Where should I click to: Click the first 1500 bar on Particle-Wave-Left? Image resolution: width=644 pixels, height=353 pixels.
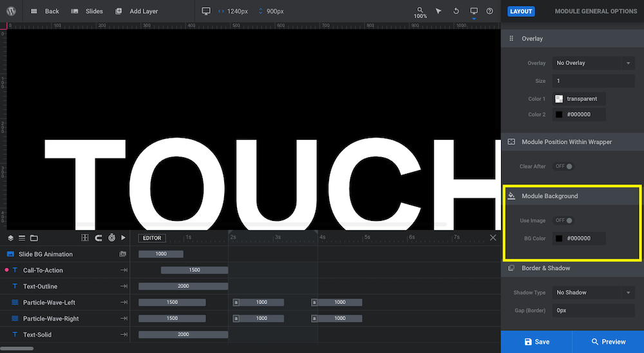click(x=172, y=302)
